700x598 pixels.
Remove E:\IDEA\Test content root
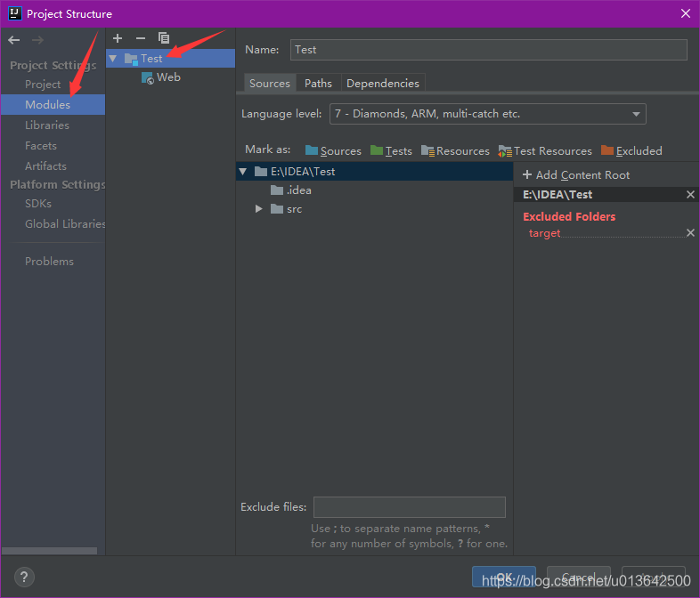[690, 194]
